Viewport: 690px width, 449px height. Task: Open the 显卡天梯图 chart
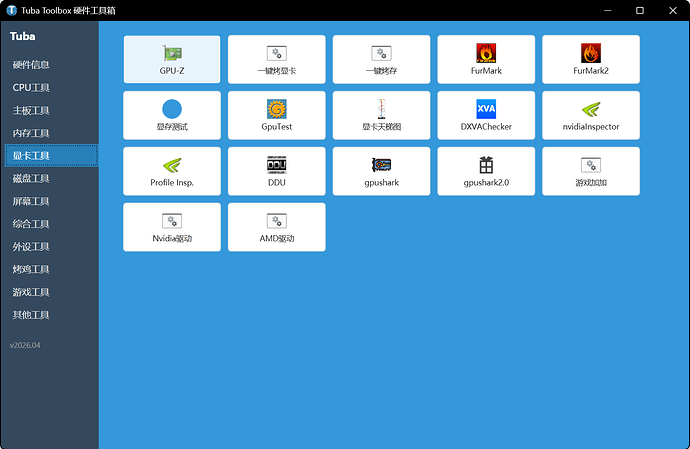click(381, 115)
